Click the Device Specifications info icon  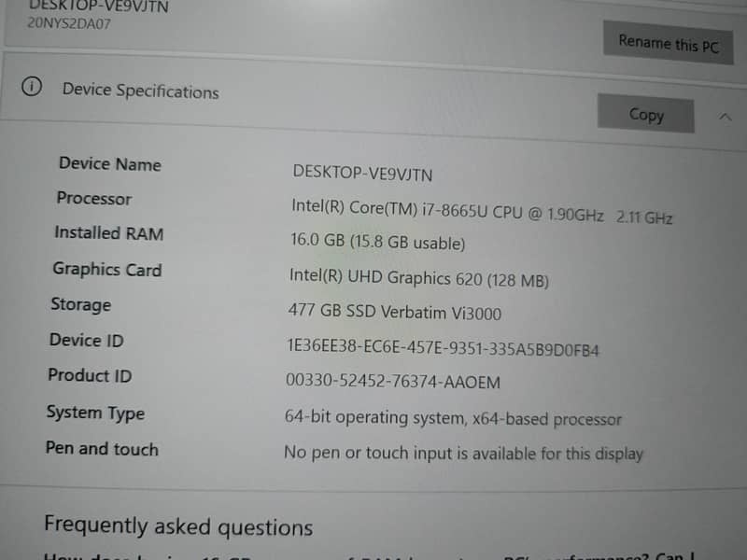click(x=32, y=86)
